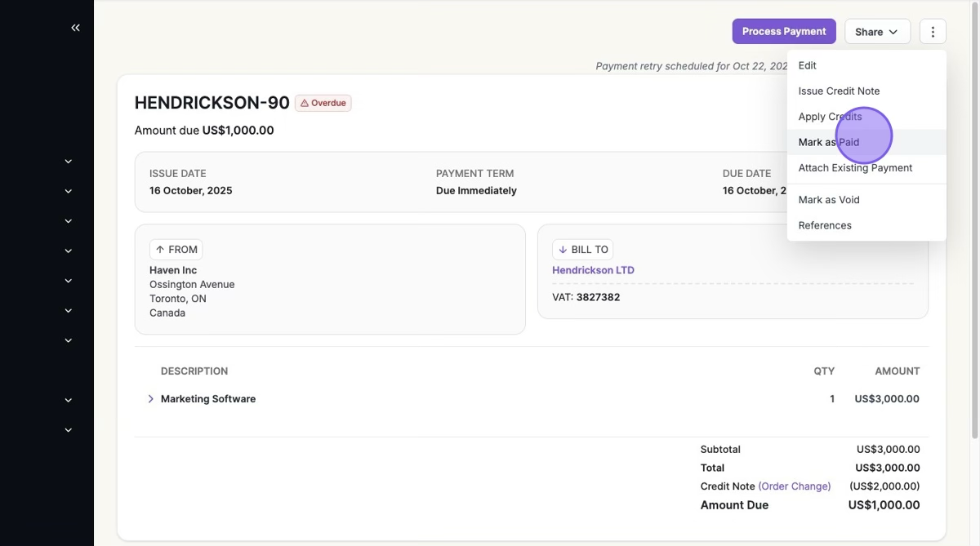Open the Share dropdown
The width and height of the screenshot is (980, 546).
[x=877, y=32]
